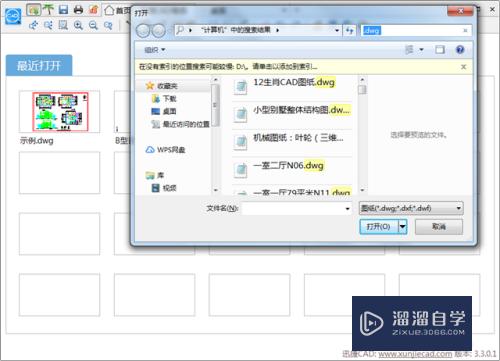
Task: Click the 取消 cancel button
Action: click(x=439, y=227)
